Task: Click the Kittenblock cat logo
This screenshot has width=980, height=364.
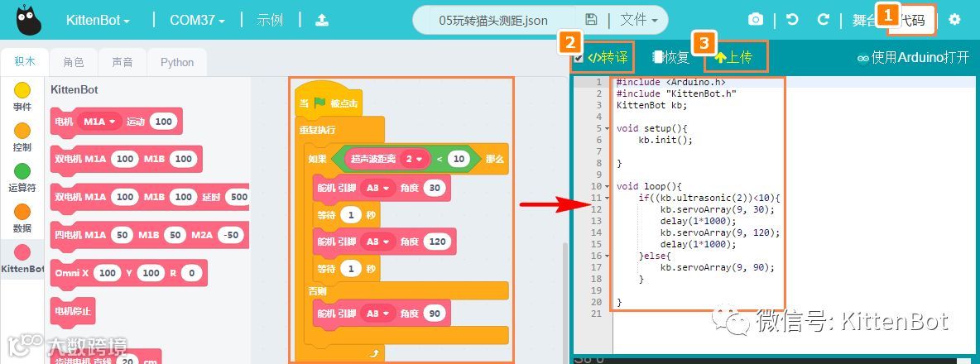Action: point(29,20)
